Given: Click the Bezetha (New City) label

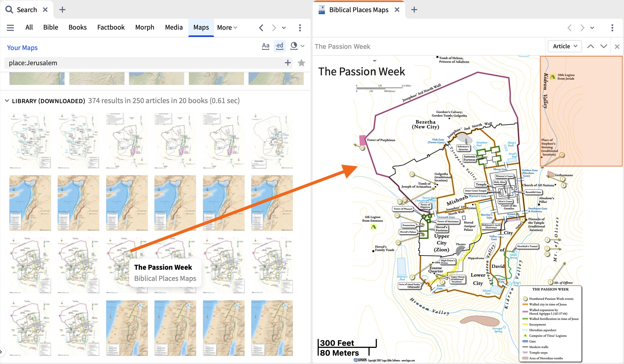Looking at the screenshot, I should click(x=425, y=124).
